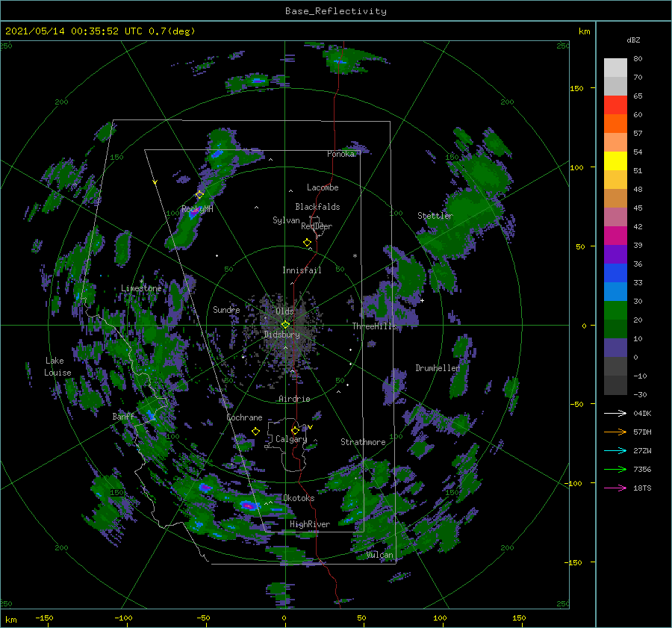Screen dimensions: 672x628
Task: Click the RockyMH label on the map
Action: (197, 209)
